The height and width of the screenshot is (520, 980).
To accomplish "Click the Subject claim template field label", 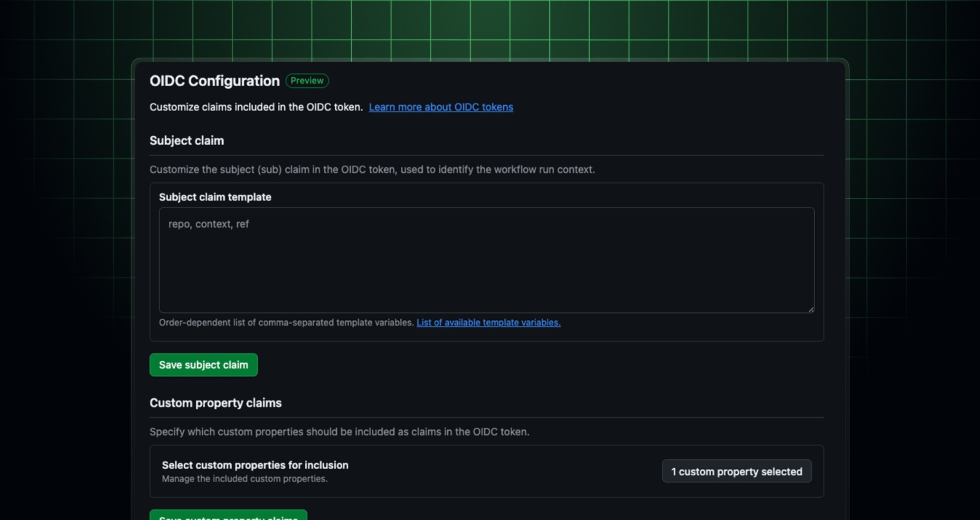I will (215, 197).
